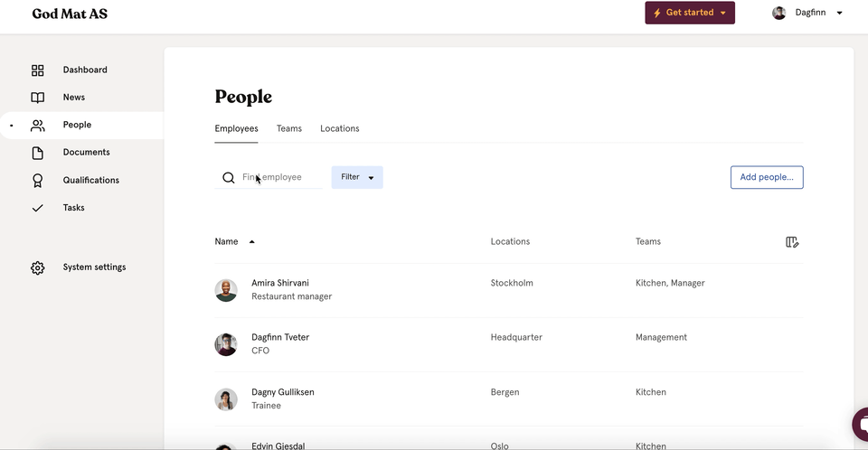Click the Bergen location cell
868x450 pixels.
pos(505,392)
